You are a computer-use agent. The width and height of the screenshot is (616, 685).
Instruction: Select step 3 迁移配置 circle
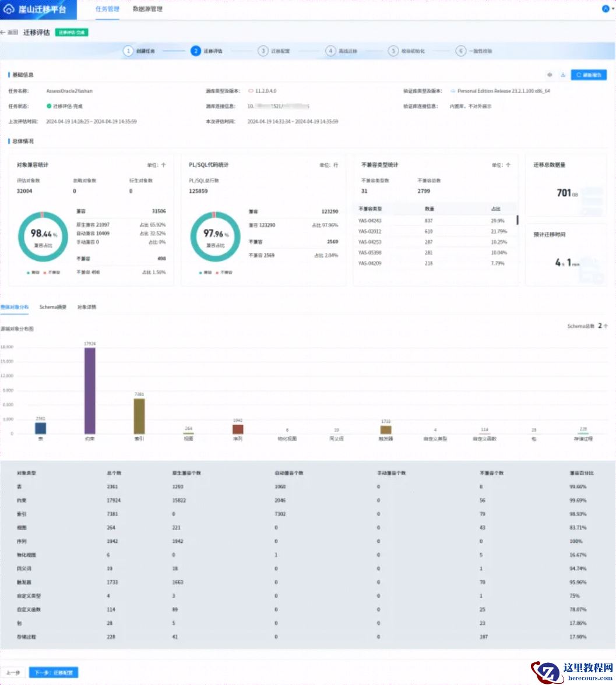[x=263, y=51]
